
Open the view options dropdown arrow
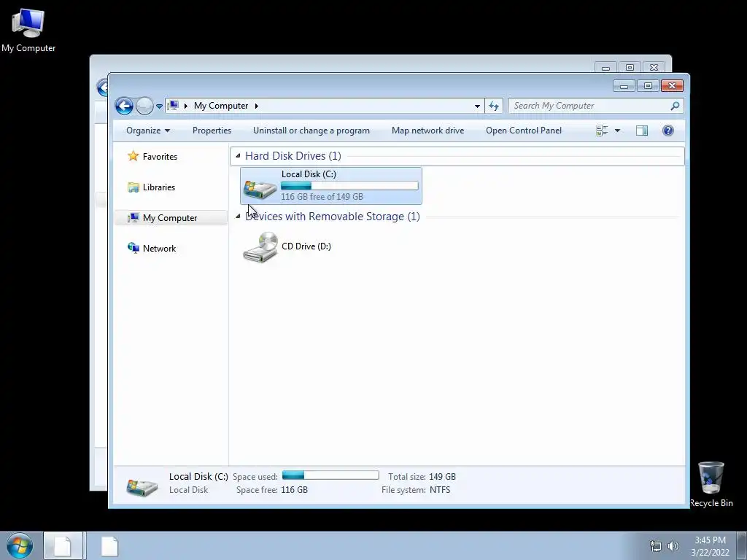(617, 131)
